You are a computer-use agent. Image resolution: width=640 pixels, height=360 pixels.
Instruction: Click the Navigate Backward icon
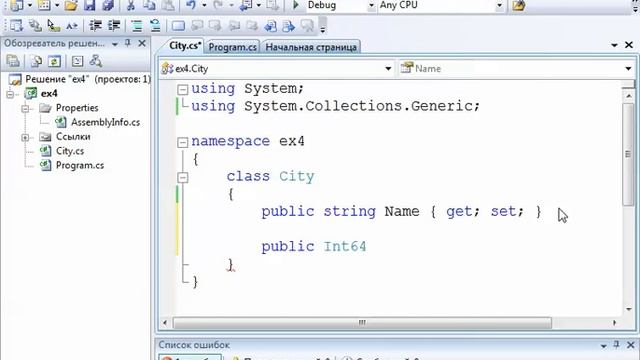[246, 5]
